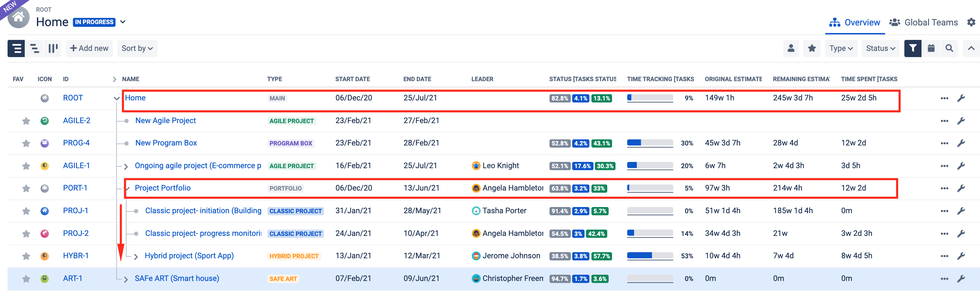Favorite the ART-1 row star
The width and height of the screenshot is (980, 293).
(x=26, y=279)
